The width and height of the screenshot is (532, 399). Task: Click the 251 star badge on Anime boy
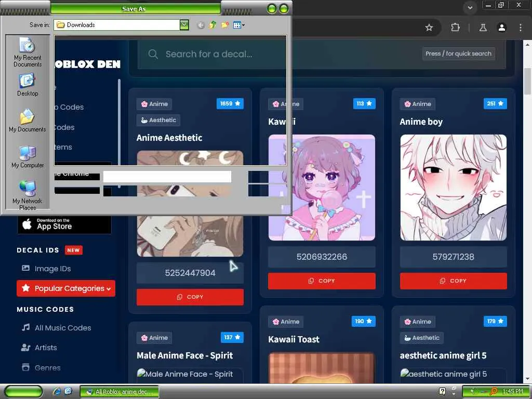[x=495, y=103]
